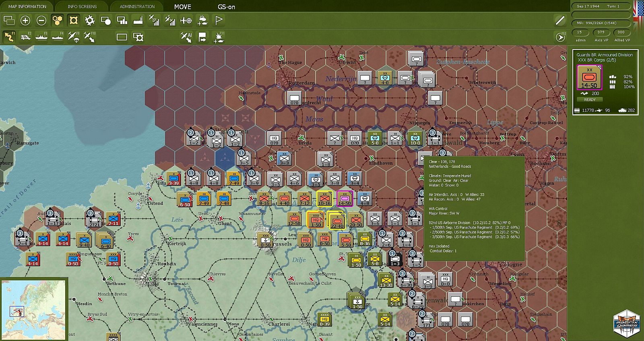Select the F4 amphibious mode

(x=58, y=37)
